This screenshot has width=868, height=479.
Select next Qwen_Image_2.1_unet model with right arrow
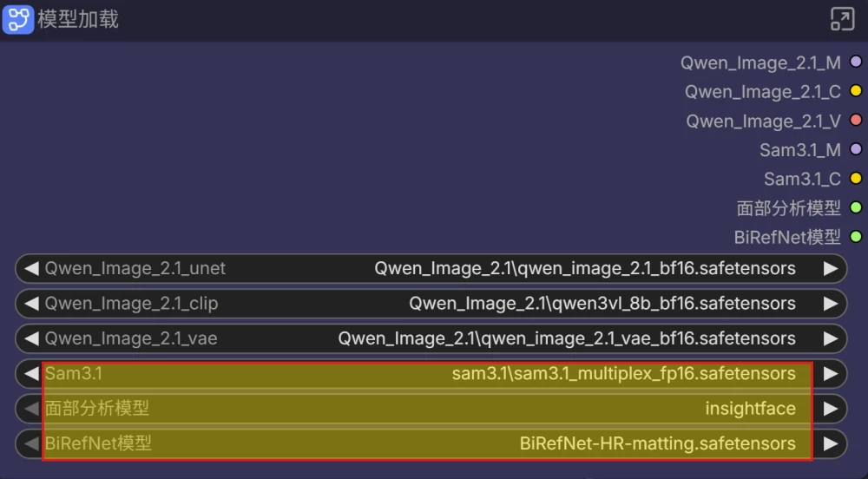pos(831,268)
